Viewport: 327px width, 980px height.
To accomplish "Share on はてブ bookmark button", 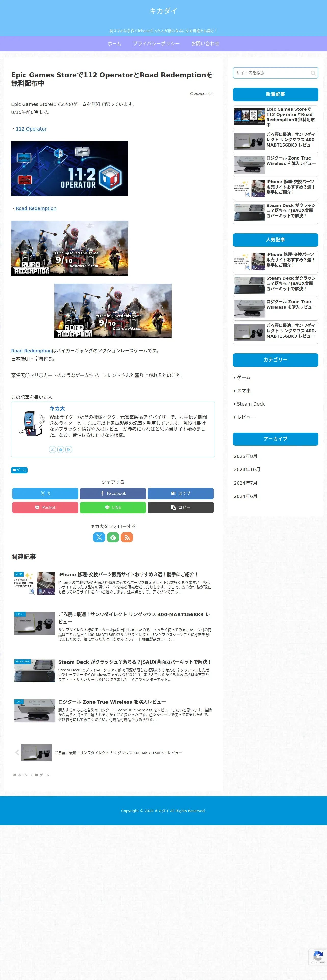I will (x=181, y=493).
